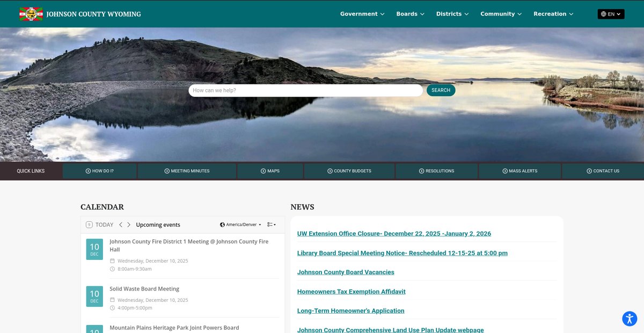Click the 4:00pm-5:00pm event time

135,308
